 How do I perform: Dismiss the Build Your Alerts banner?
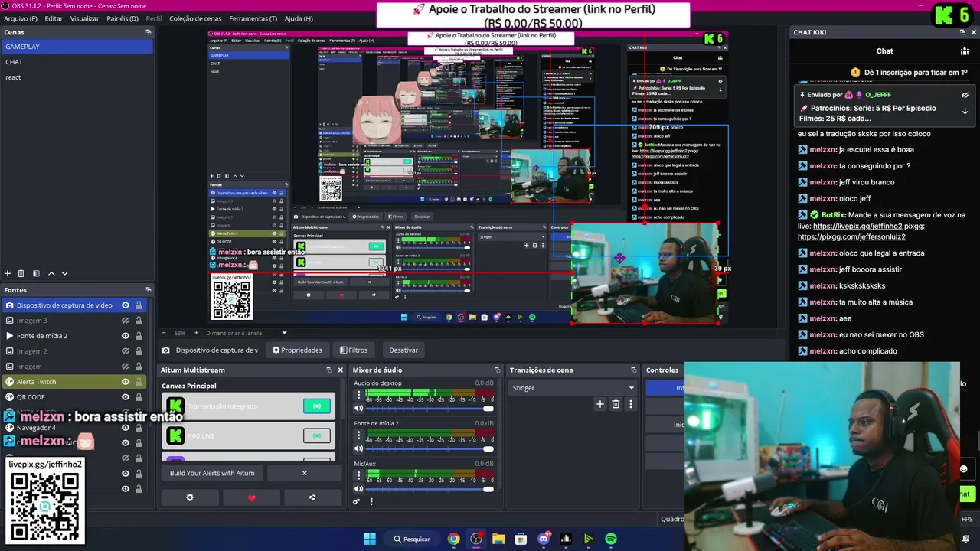[304, 473]
